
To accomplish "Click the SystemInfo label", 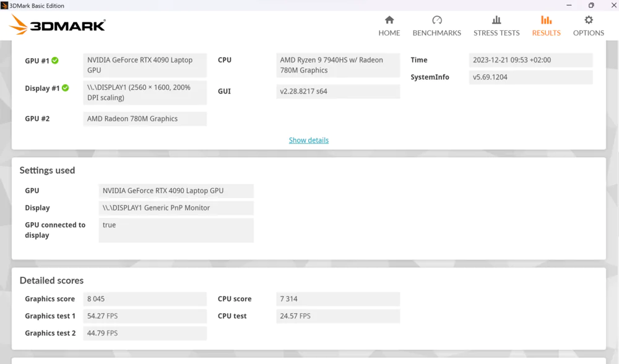I will point(430,77).
